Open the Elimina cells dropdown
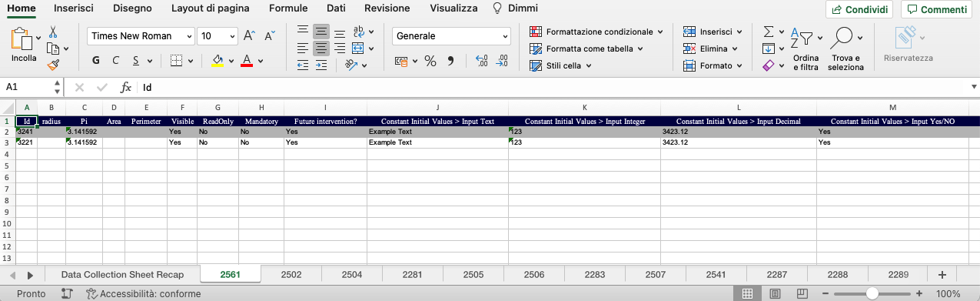The height and width of the screenshot is (301, 980). click(736, 48)
